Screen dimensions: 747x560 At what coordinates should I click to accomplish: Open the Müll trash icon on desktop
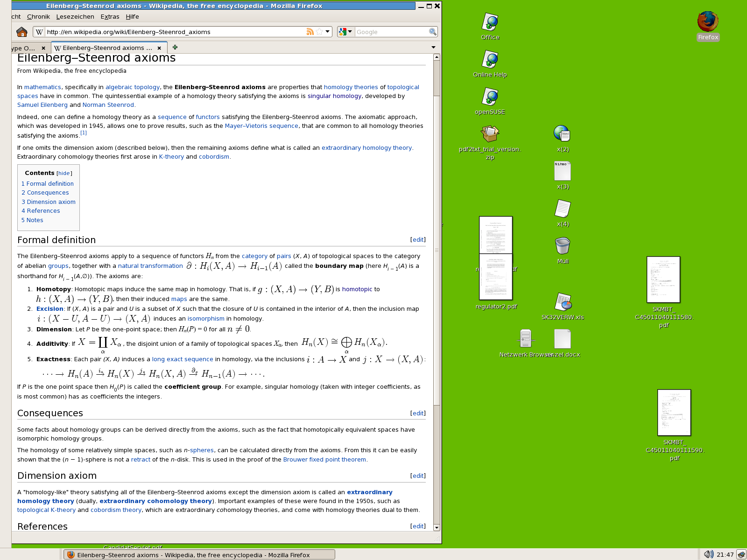click(563, 246)
